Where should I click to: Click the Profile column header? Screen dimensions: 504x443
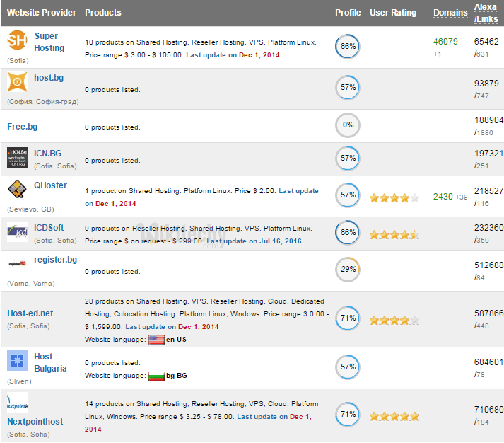click(348, 13)
